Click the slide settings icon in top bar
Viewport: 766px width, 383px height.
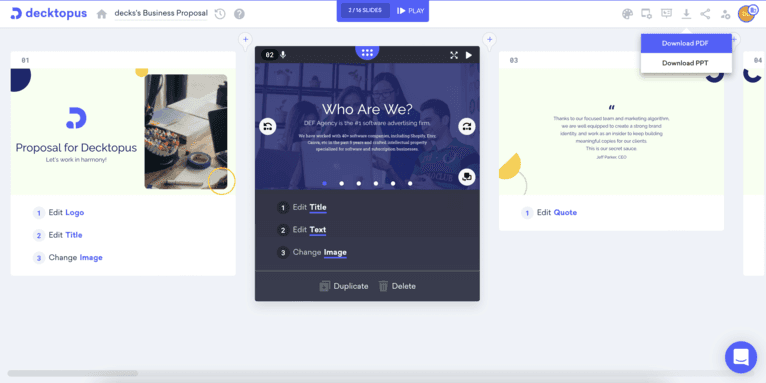point(646,14)
